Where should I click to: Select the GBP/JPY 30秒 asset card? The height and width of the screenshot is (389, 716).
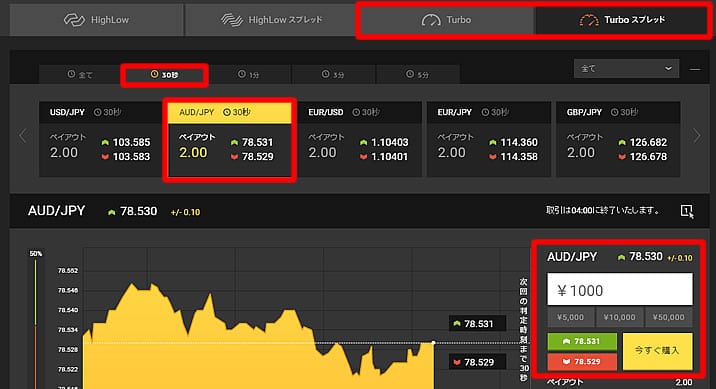click(618, 139)
